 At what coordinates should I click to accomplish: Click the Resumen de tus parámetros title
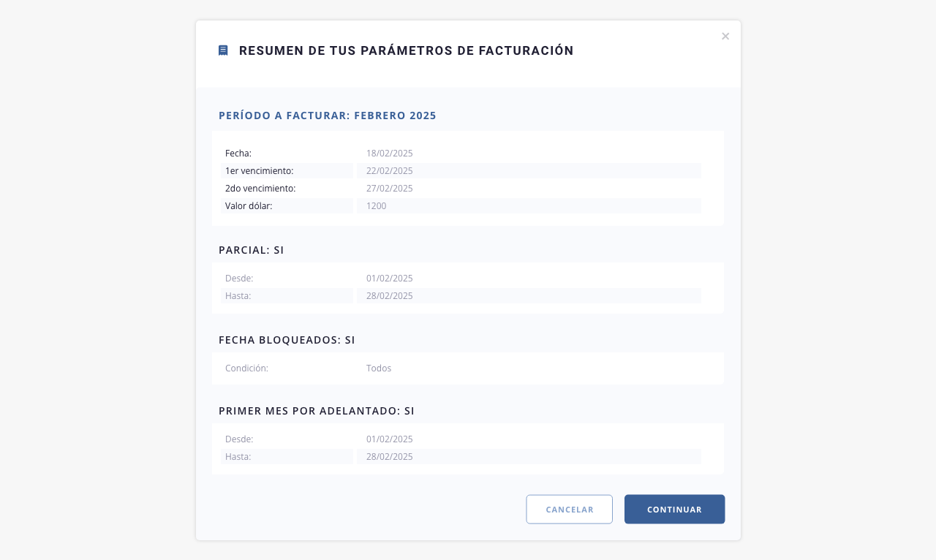[x=407, y=50]
